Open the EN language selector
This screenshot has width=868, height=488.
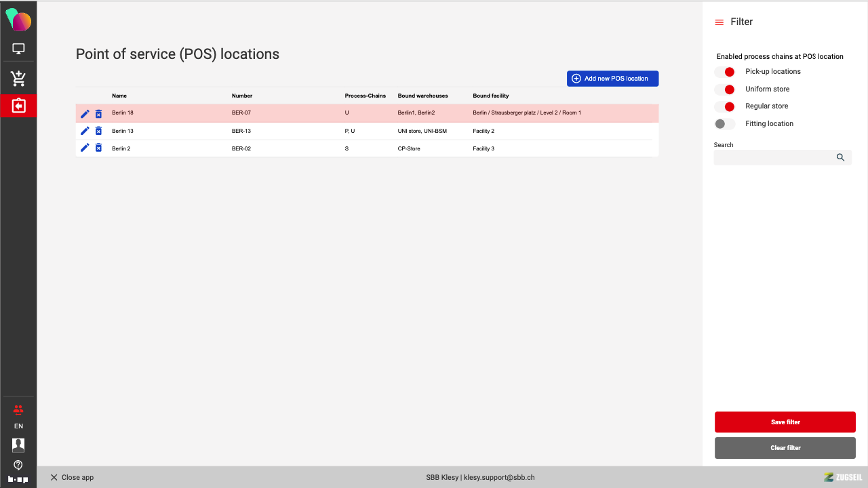click(x=18, y=426)
